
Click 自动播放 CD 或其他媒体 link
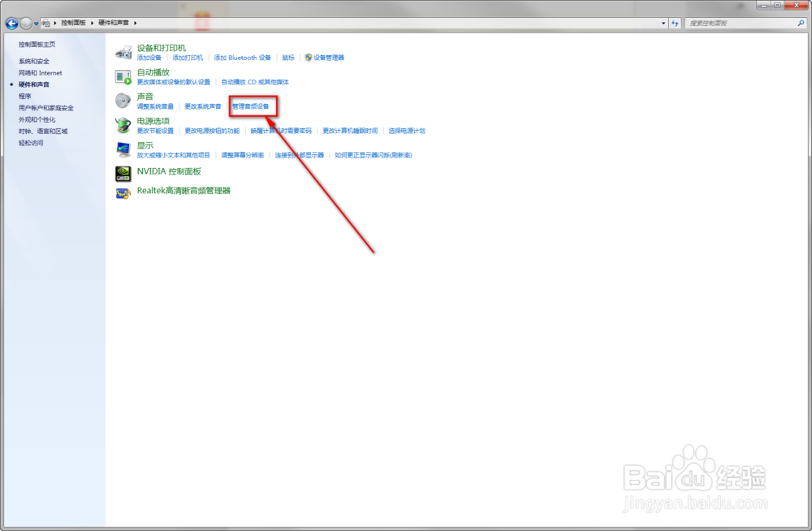[255, 82]
